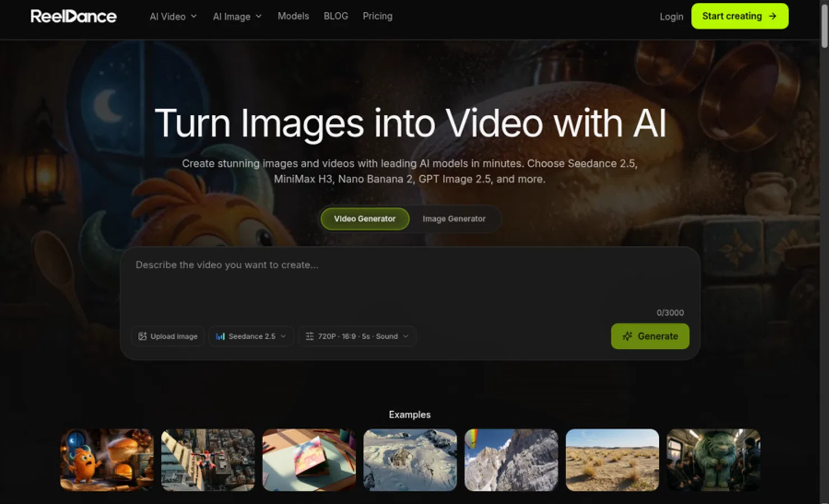Open the ReelDance logo home link
The width and height of the screenshot is (829, 504).
[73, 16]
